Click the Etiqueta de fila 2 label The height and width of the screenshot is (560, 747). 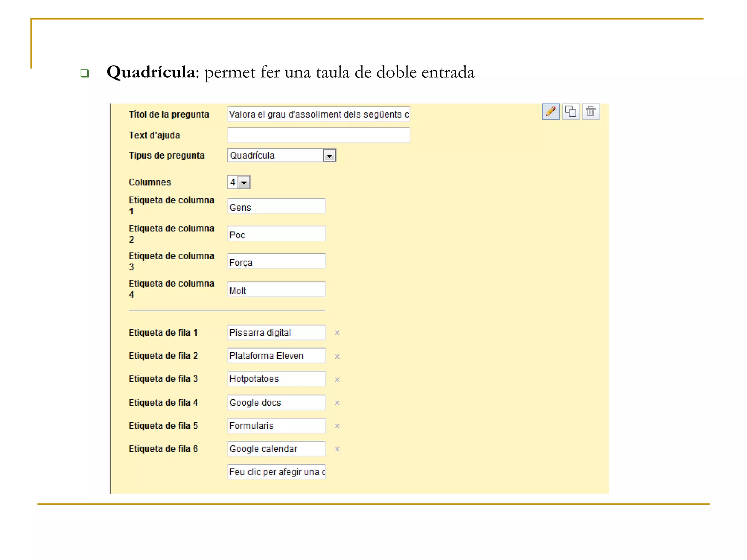pyautogui.click(x=163, y=356)
